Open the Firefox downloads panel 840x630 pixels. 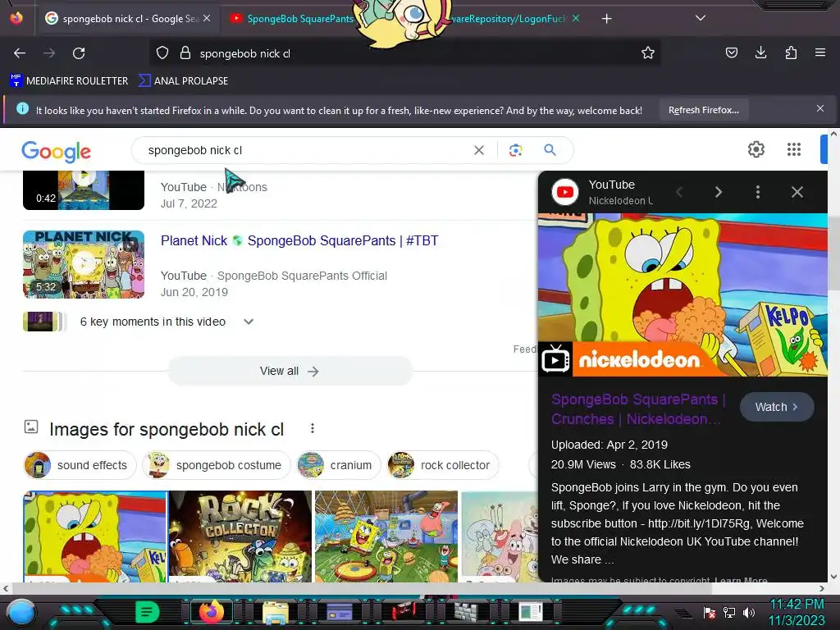(x=760, y=52)
